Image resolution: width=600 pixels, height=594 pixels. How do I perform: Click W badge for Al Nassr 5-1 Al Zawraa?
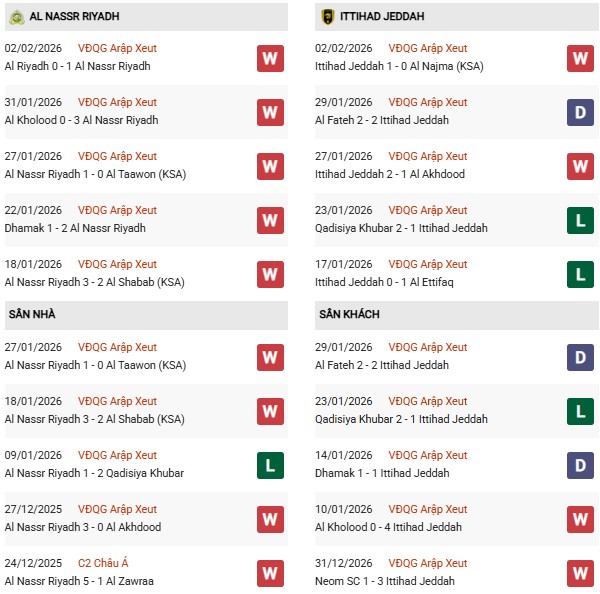click(269, 573)
